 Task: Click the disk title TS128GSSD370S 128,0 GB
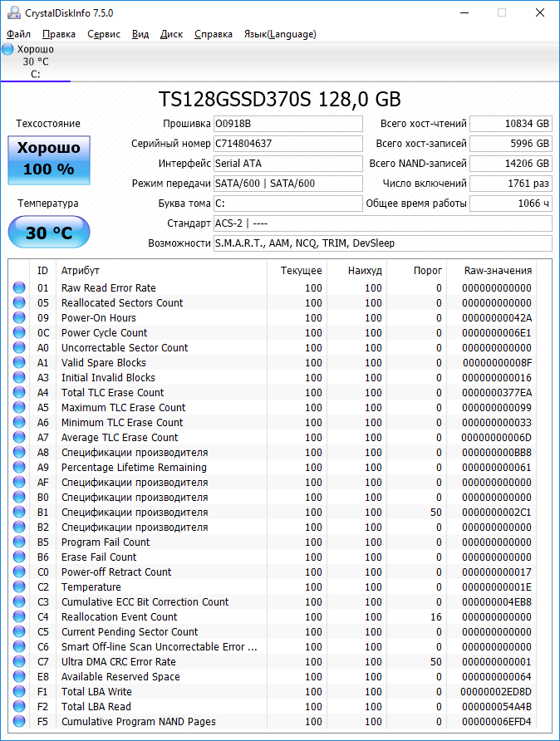[x=280, y=99]
